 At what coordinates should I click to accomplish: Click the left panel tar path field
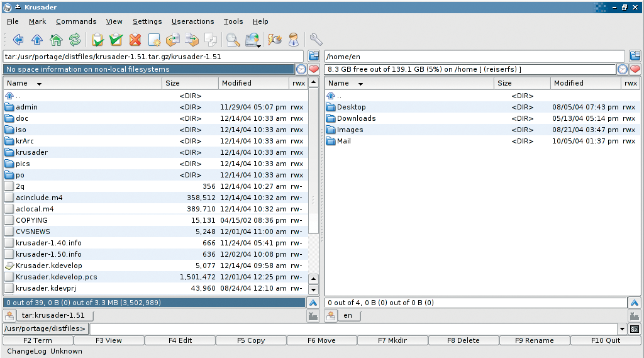153,56
